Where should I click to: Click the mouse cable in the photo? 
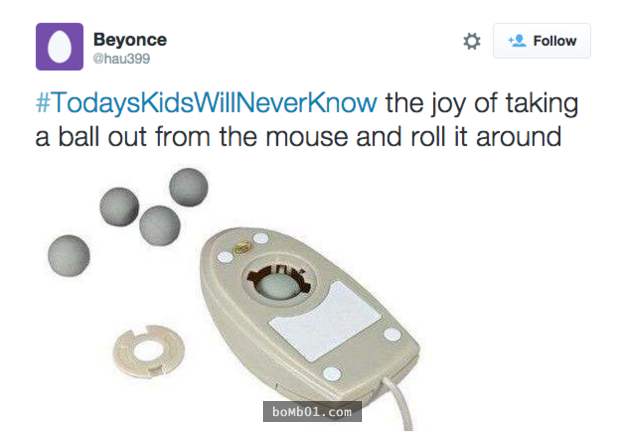399,403
